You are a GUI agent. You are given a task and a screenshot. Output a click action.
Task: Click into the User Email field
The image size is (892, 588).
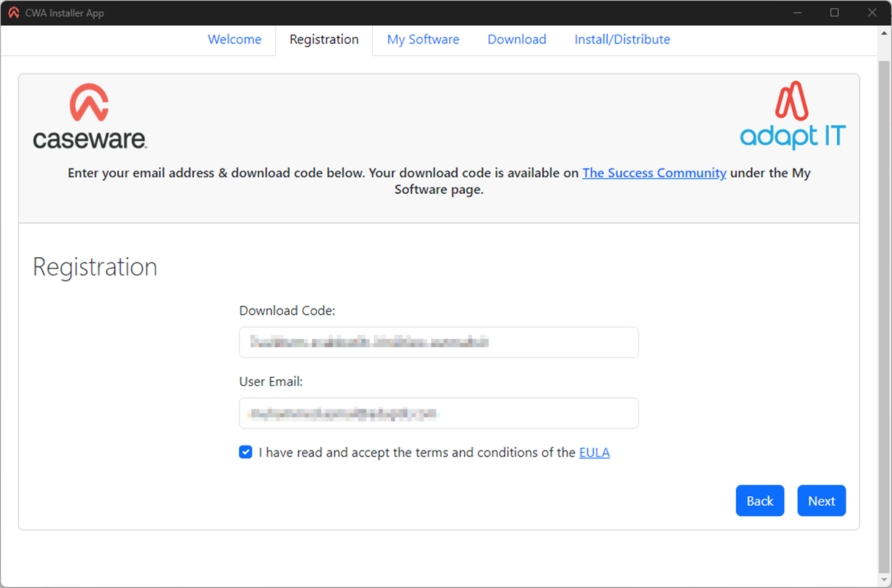pyautogui.click(x=438, y=413)
